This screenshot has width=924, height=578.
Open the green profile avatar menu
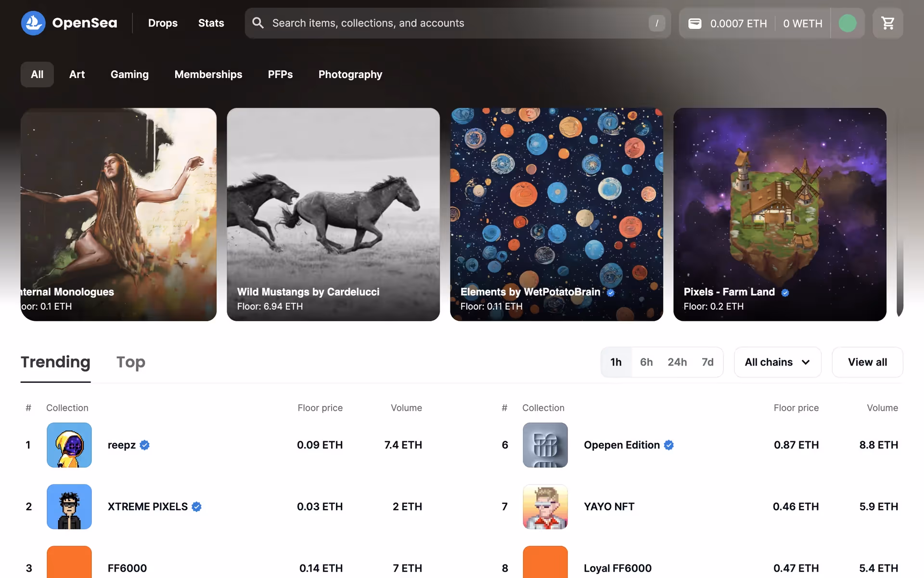[x=847, y=23]
